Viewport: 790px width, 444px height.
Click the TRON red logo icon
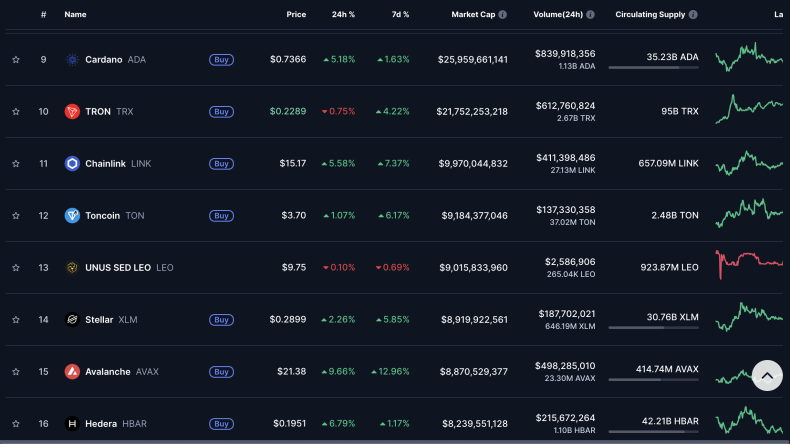point(72,111)
